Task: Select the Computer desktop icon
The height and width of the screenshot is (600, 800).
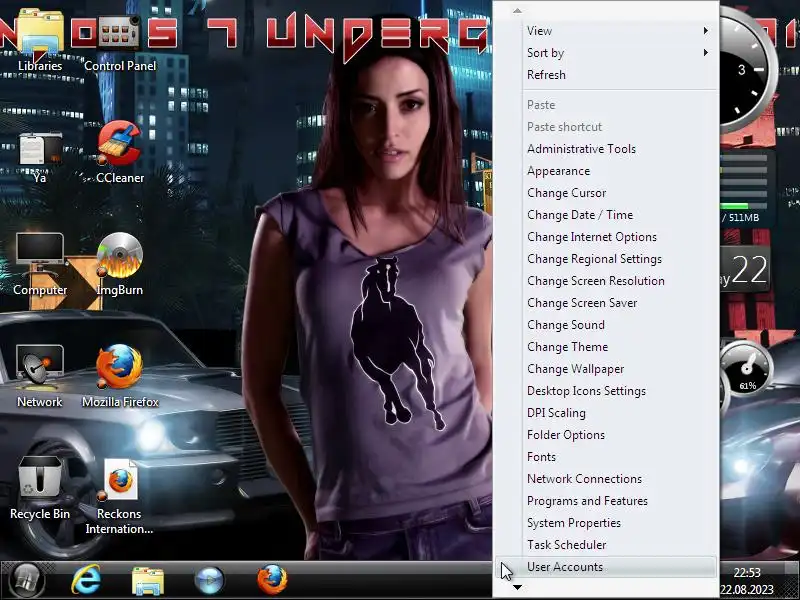Action: click(x=40, y=263)
